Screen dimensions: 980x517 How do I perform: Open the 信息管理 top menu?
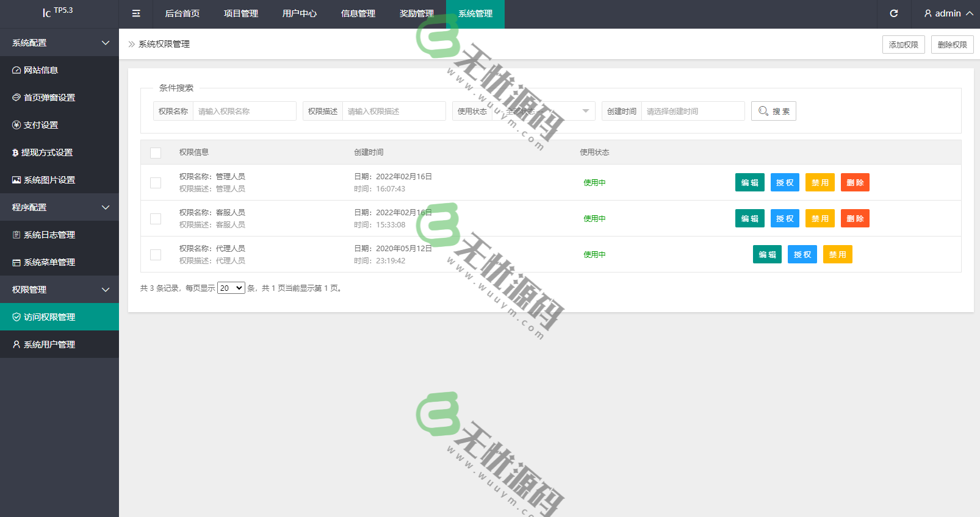pyautogui.click(x=358, y=13)
